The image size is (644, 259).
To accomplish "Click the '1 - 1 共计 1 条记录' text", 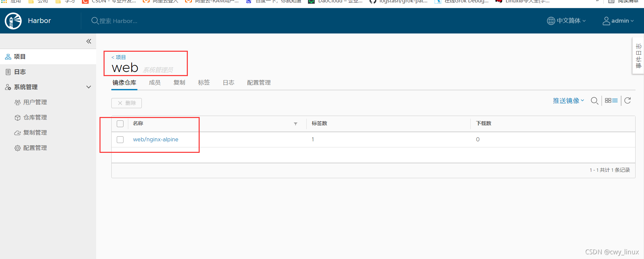I will pos(610,170).
